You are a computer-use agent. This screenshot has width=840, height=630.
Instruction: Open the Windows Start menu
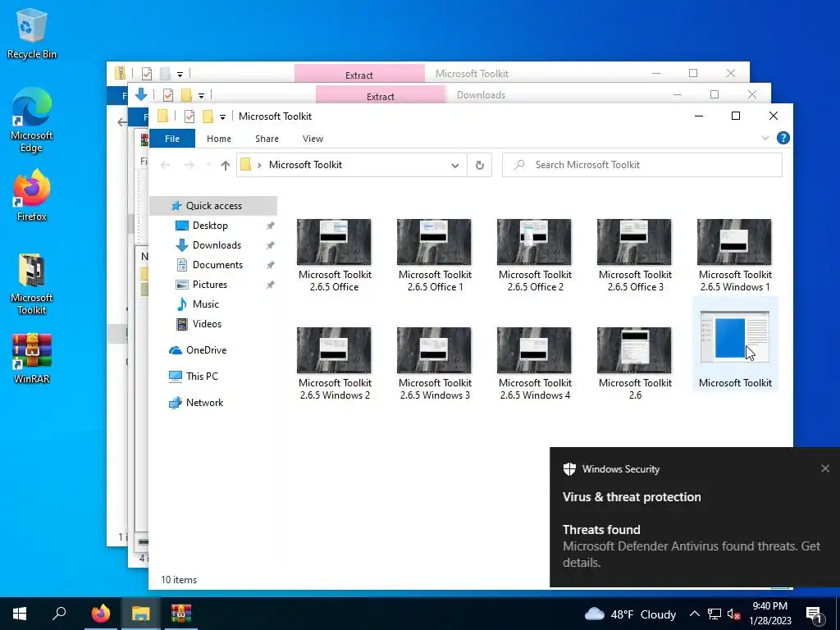20,614
